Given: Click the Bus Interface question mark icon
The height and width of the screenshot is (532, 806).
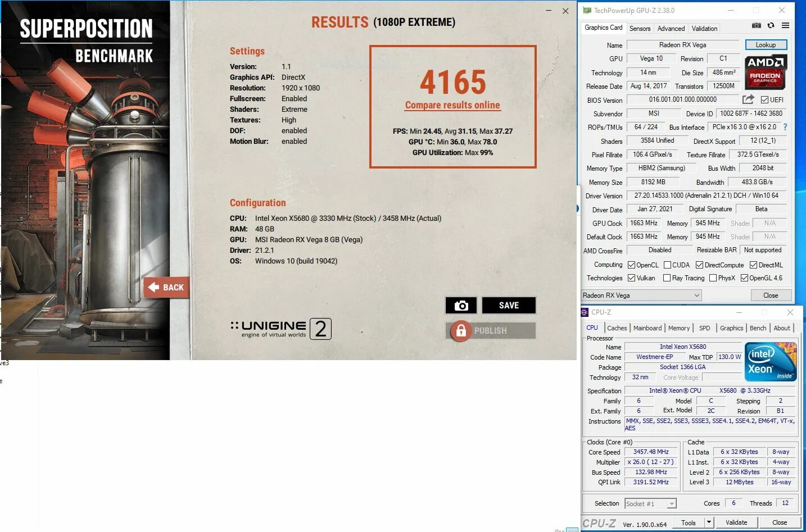Looking at the screenshot, I should coord(785,127).
